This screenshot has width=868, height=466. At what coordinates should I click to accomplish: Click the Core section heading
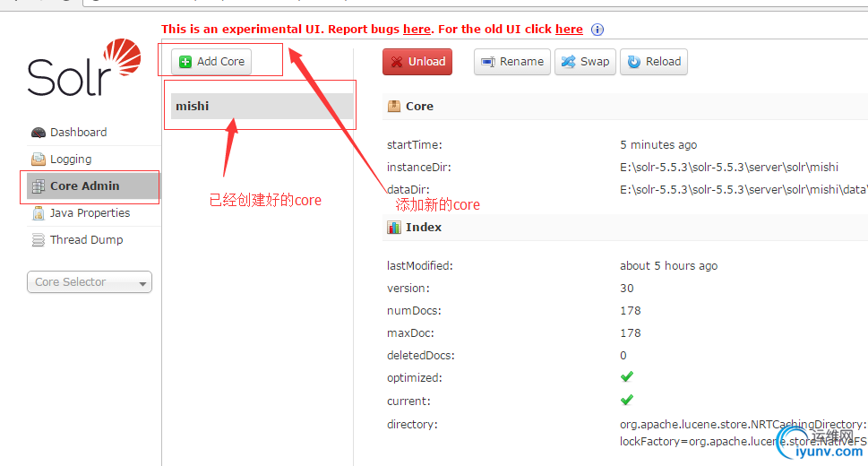pos(419,107)
